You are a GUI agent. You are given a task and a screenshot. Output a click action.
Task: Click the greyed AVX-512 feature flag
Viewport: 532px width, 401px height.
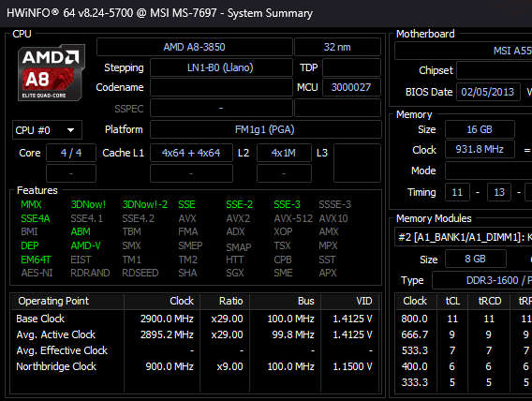[x=293, y=218]
